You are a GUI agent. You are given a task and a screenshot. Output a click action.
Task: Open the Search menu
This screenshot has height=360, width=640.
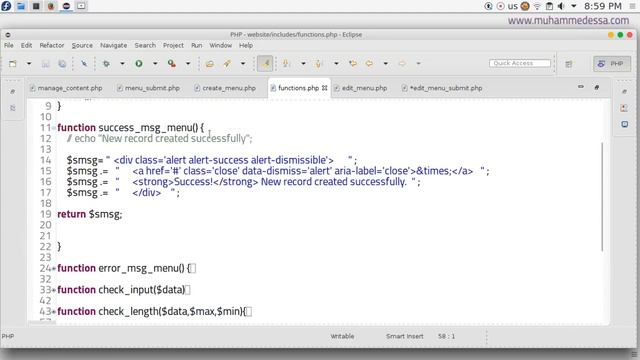point(145,45)
